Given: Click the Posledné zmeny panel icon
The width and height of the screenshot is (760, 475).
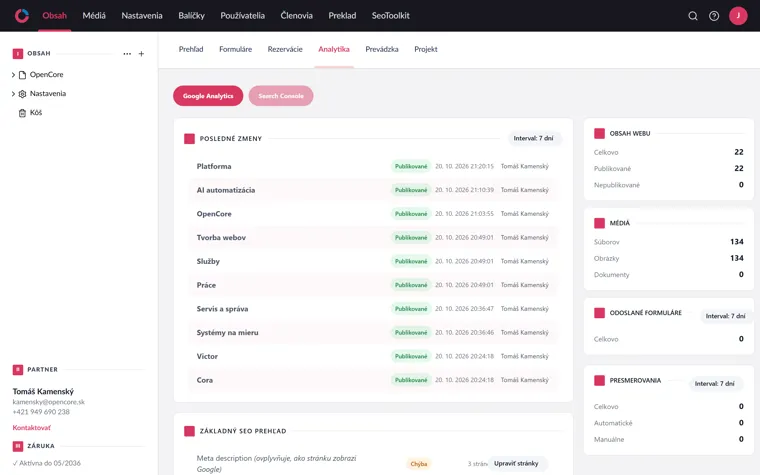Looking at the screenshot, I should [190, 139].
